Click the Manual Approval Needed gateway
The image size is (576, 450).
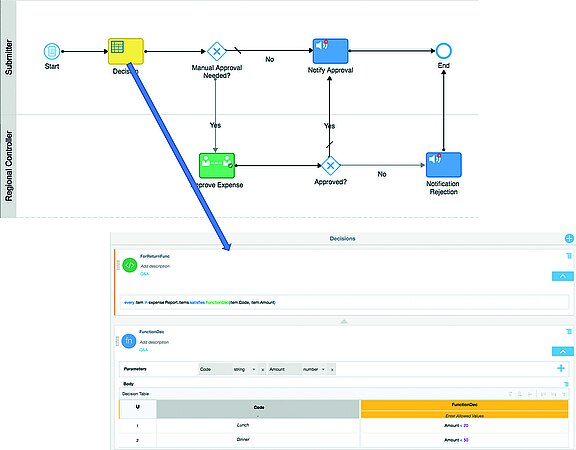click(x=217, y=51)
